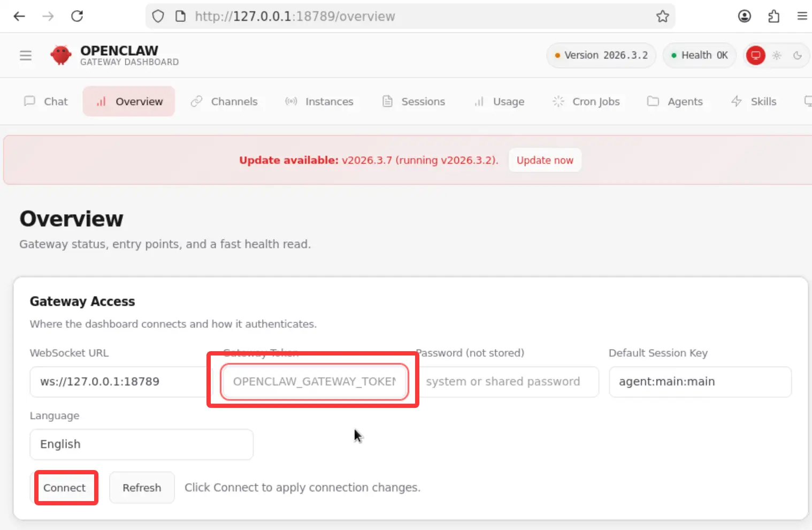Click the Update now button

pyautogui.click(x=545, y=160)
